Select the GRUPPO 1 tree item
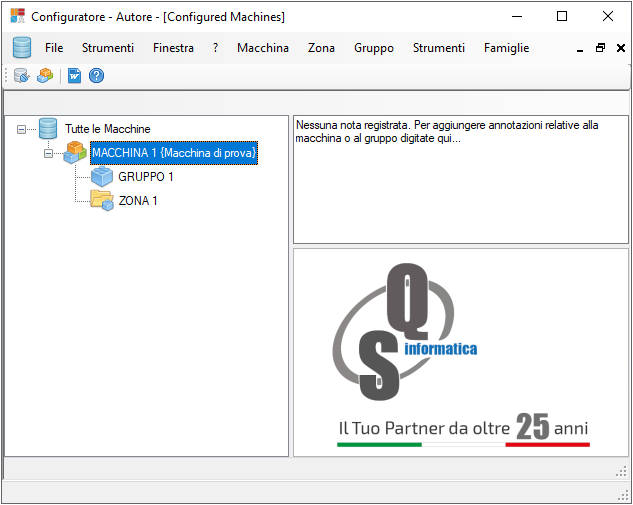Screen dimensions: 633x505 pyautogui.click(x=146, y=176)
